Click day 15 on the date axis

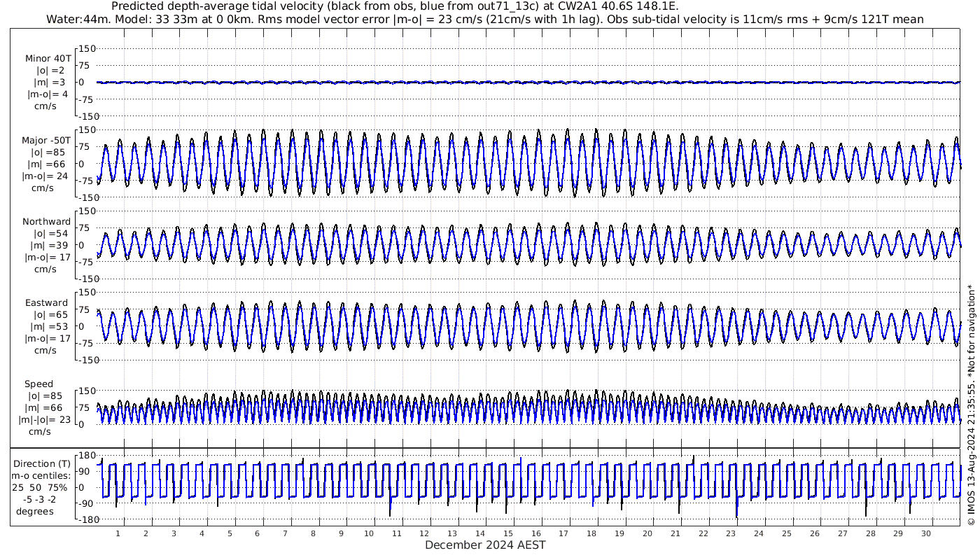pyautogui.click(x=508, y=533)
